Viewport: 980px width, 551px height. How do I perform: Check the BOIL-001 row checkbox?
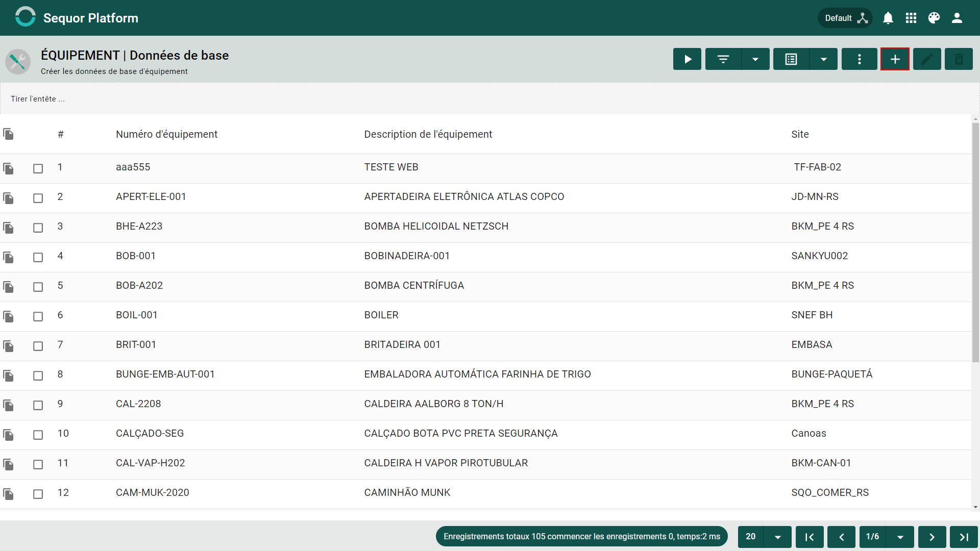click(x=38, y=316)
